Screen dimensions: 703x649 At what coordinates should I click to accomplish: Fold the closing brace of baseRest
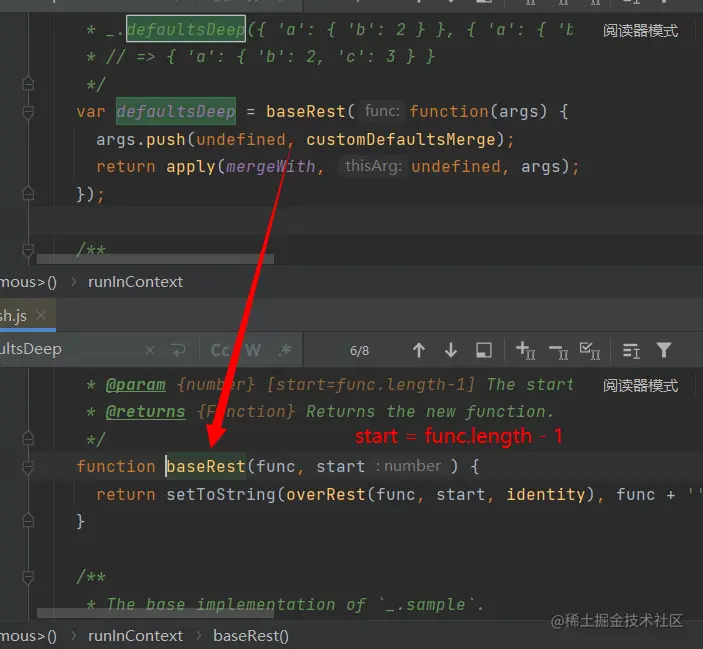(28, 520)
